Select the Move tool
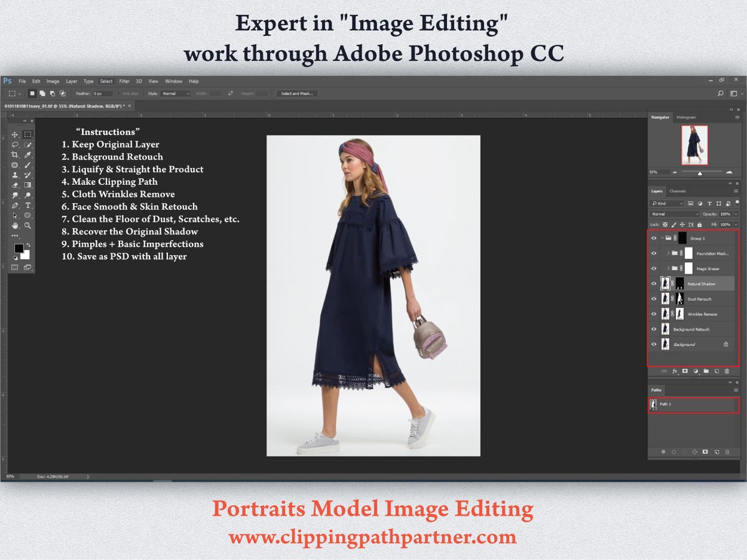747x560 pixels. point(15,134)
